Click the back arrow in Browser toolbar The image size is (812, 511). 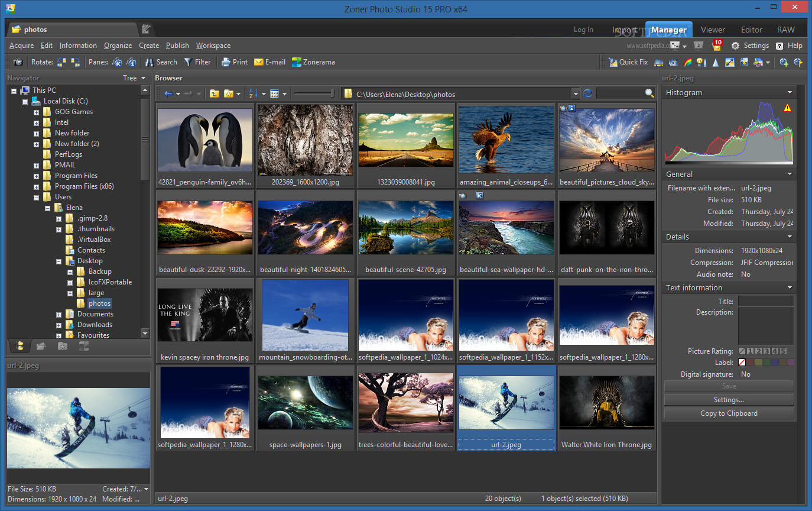[168, 93]
